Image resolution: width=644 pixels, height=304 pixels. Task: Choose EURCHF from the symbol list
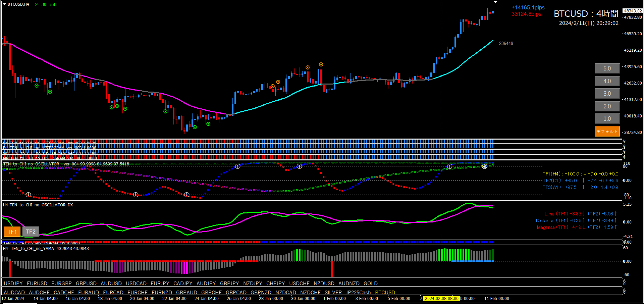pyautogui.click(x=138, y=293)
